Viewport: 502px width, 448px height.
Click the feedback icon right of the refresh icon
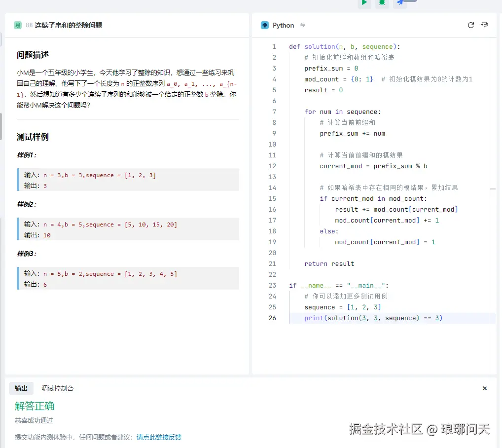485,25
